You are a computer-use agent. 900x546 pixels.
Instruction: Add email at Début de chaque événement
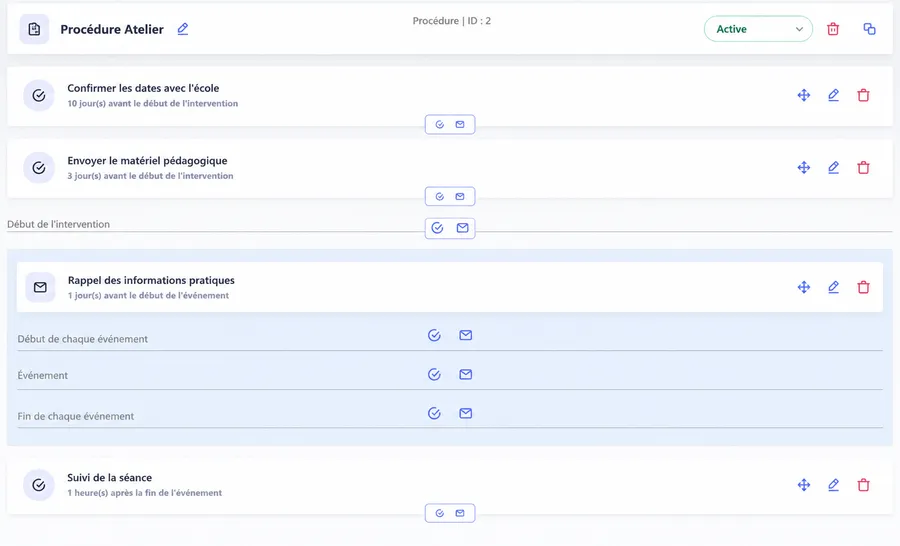click(x=465, y=335)
